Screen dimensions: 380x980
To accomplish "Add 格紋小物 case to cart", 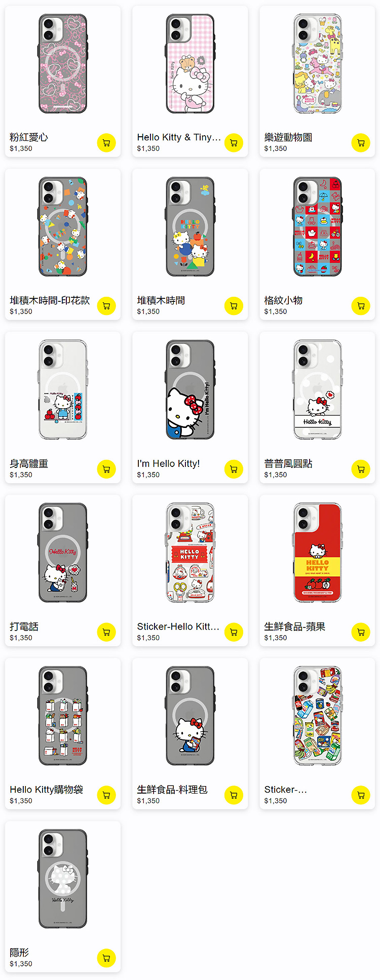I will [x=361, y=306].
